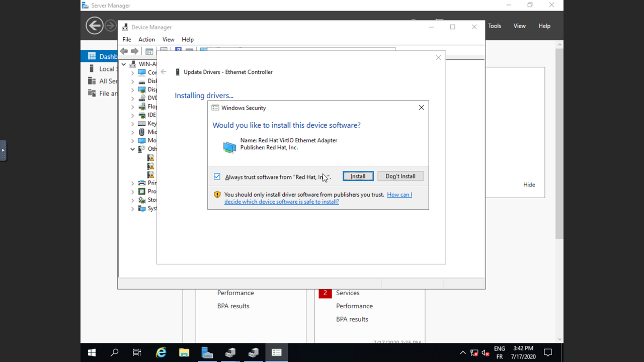Open Server Manager Help menu

coord(544,26)
